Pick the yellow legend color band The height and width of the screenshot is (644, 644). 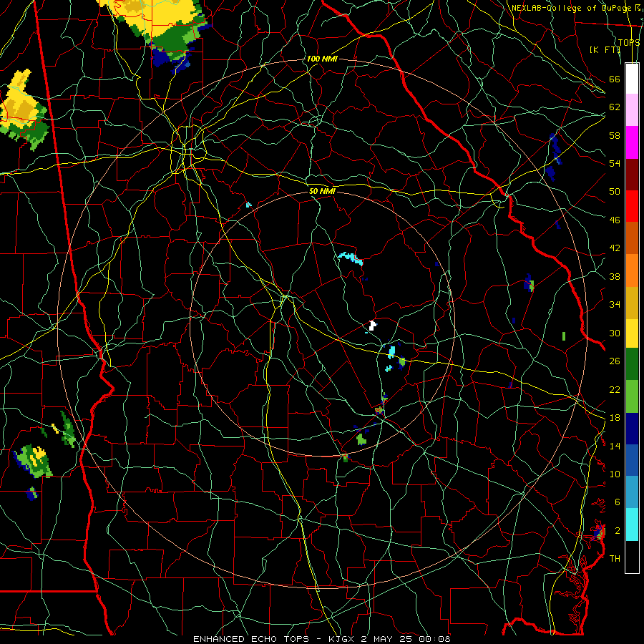tap(632, 333)
